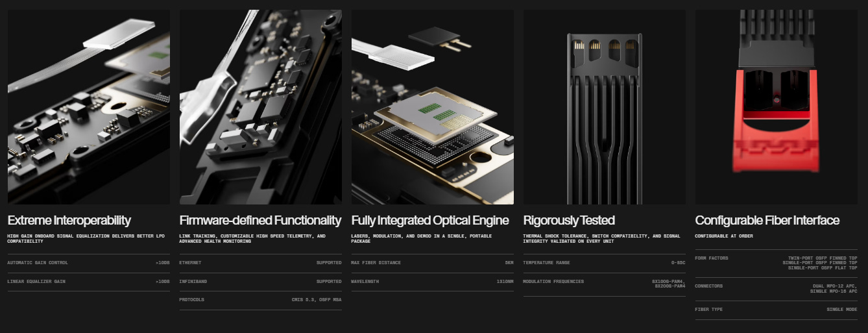Click the "8x100G-PAM4, 8x200G-PAM4" value
Image resolution: width=868 pixels, height=333 pixels.
[x=669, y=284]
